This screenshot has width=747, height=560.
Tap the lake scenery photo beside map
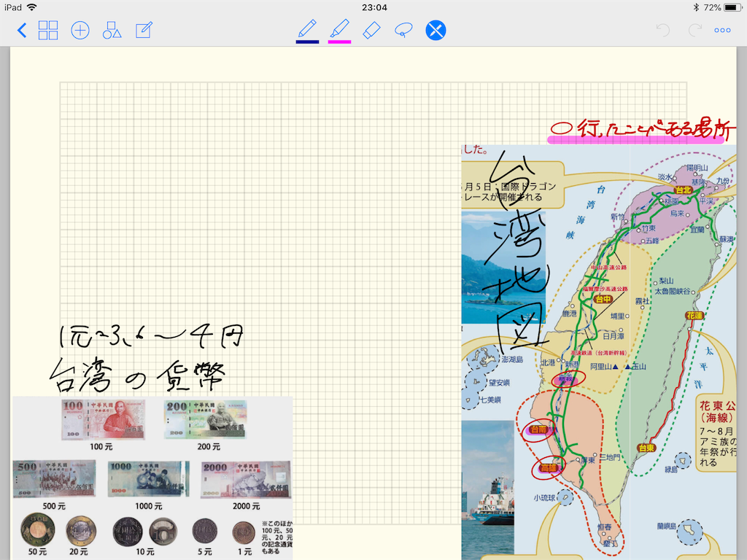click(503, 267)
